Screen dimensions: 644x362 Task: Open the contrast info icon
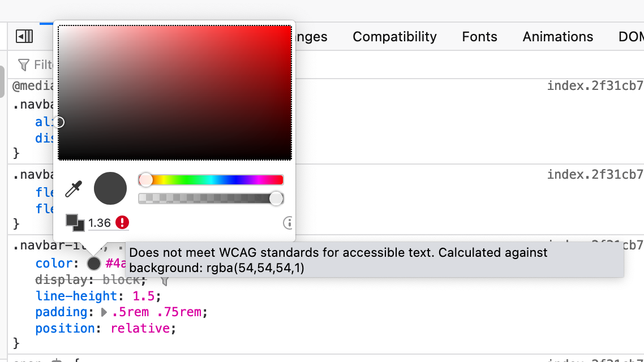pyautogui.click(x=288, y=223)
